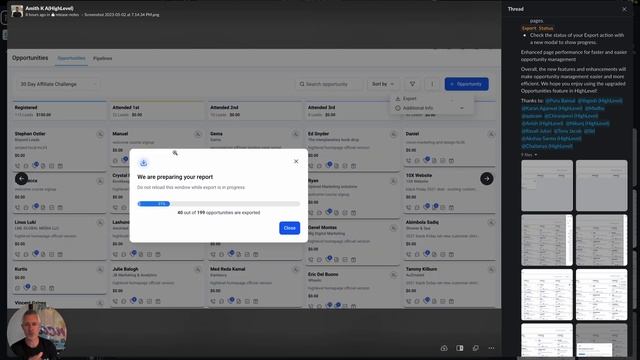Click the phone icon on Stephan Ostler card
This screenshot has width=640, height=360.
click(x=18, y=166)
